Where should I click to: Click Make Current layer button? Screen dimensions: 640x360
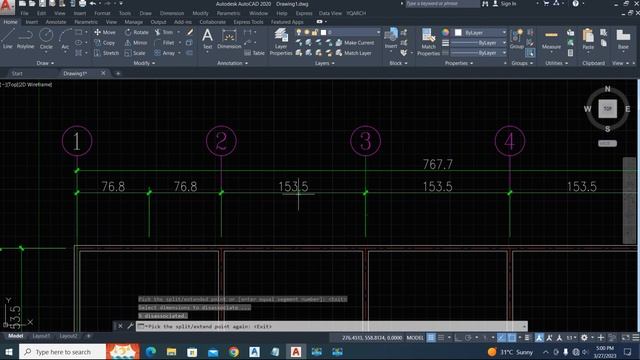(x=355, y=42)
